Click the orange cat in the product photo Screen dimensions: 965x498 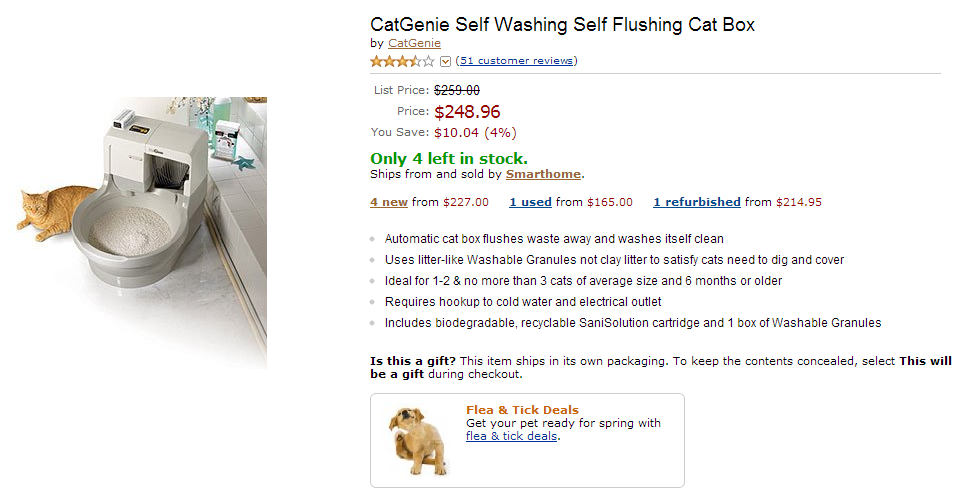point(55,205)
